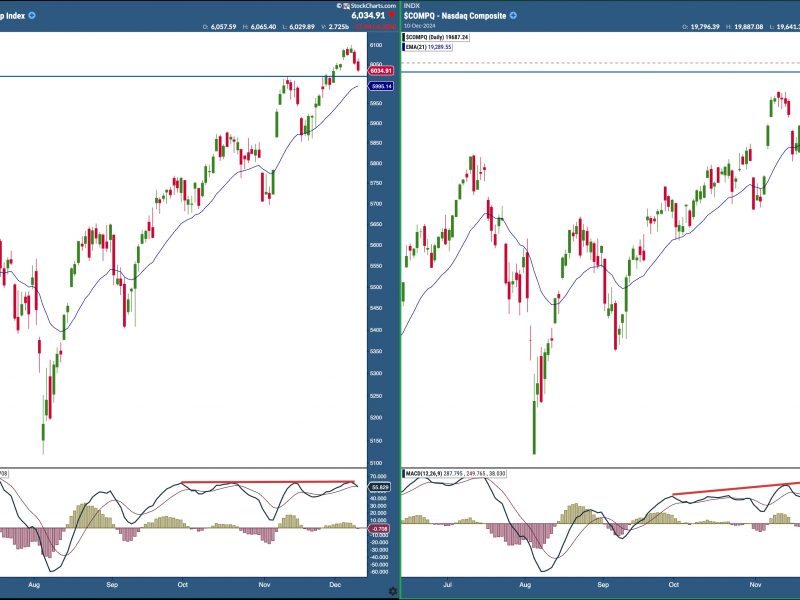Click the high value 6,065.40
Viewport: 800px width, 600px height.
tap(263, 27)
